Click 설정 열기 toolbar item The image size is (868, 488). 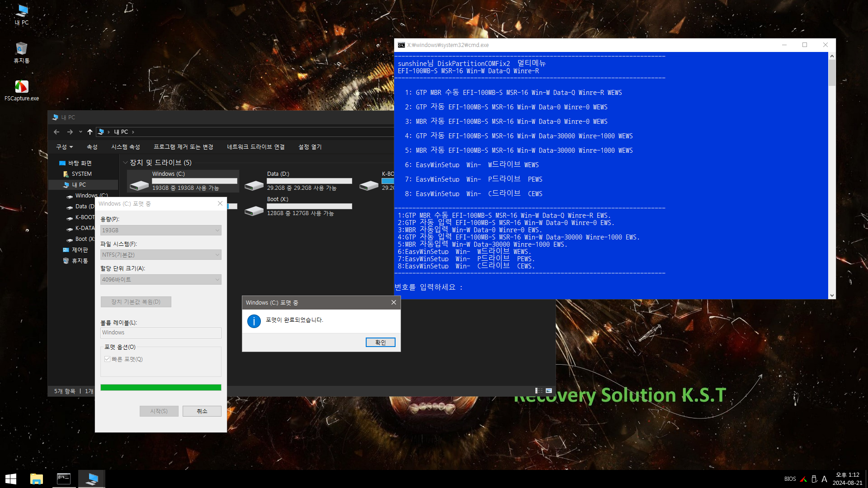[x=310, y=147]
